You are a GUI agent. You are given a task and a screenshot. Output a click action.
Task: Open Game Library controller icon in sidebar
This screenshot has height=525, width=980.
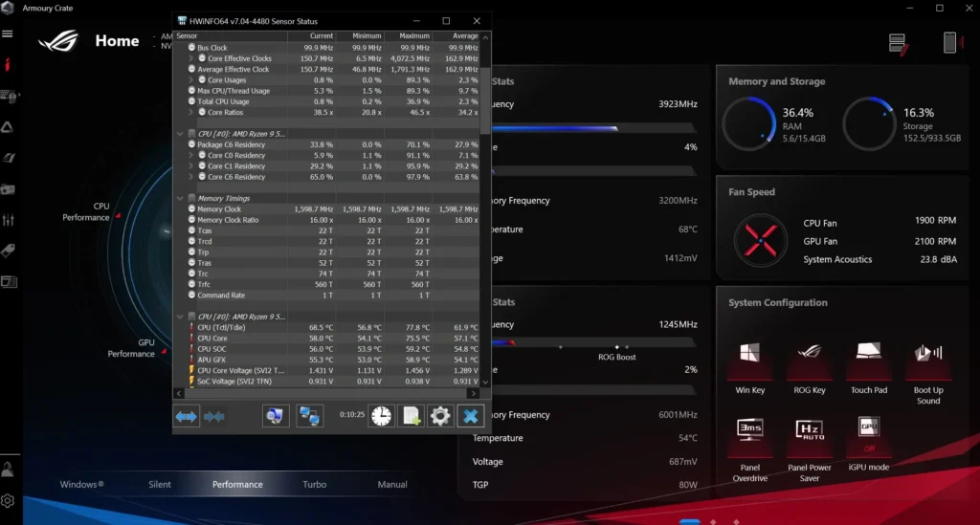tap(8, 189)
